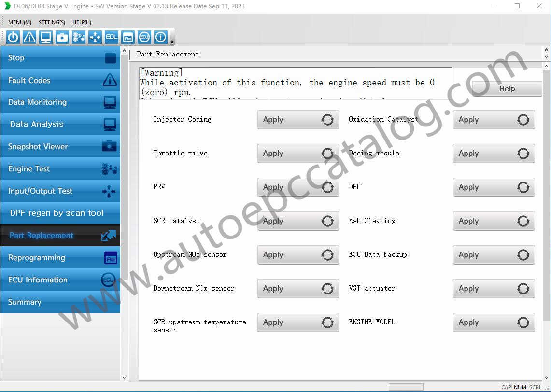The width and height of the screenshot is (551, 392).
Task: Click the Snapshot camera icon in the toolbar
Action: point(62,37)
